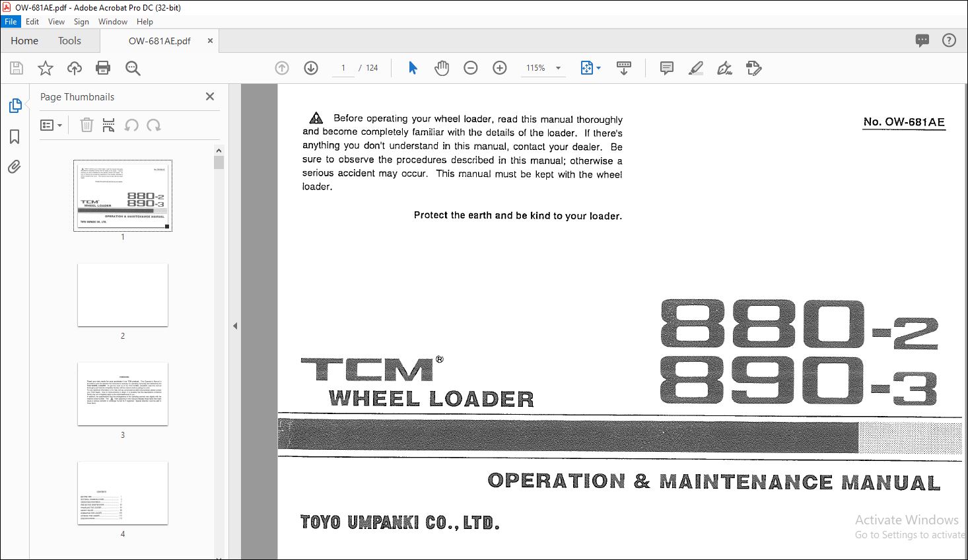This screenshot has width=968, height=560.
Task: Insert page break tool in thumbnails panel
Action: click(x=109, y=125)
